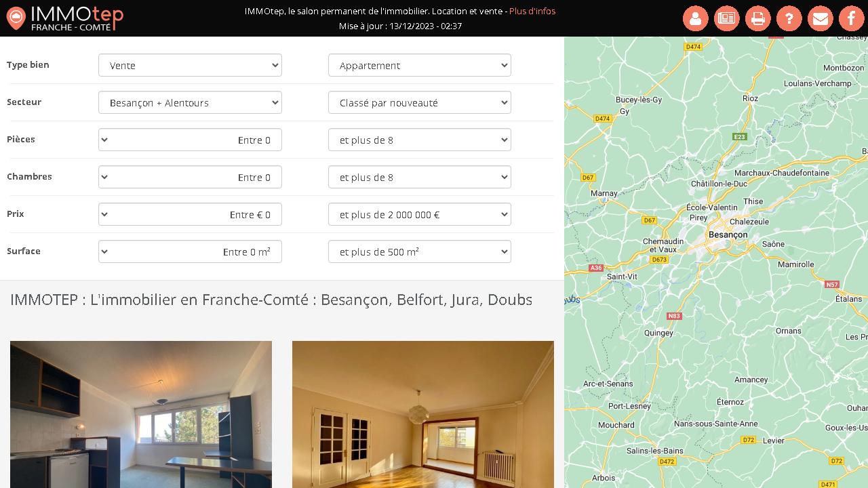The height and width of the screenshot is (488, 868).
Task: Click the email envelope icon
Action: 821,18
